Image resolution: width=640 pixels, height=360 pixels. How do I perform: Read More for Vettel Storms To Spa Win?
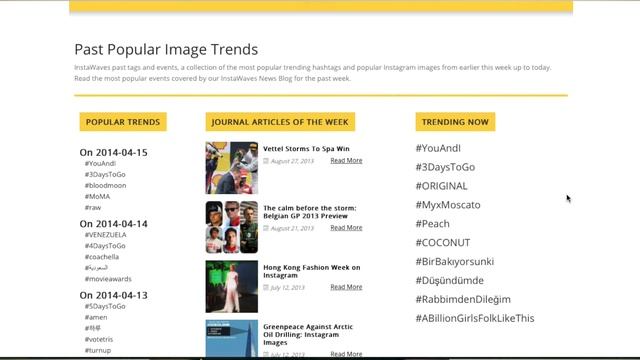(346, 160)
